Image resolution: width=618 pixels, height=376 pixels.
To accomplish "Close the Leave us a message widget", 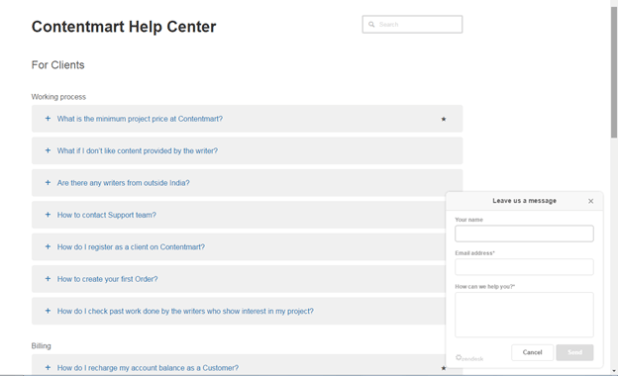I will pyautogui.click(x=590, y=201).
